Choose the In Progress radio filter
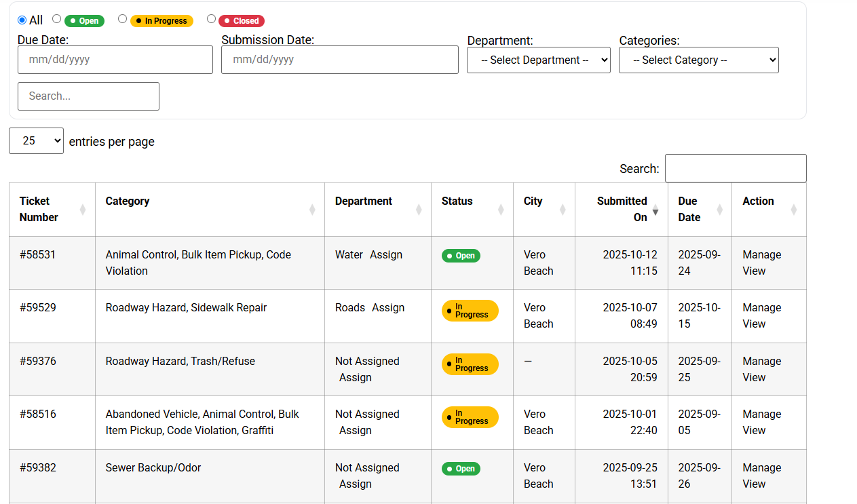Viewport: 857px width, 504px height. [x=123, y=19]
